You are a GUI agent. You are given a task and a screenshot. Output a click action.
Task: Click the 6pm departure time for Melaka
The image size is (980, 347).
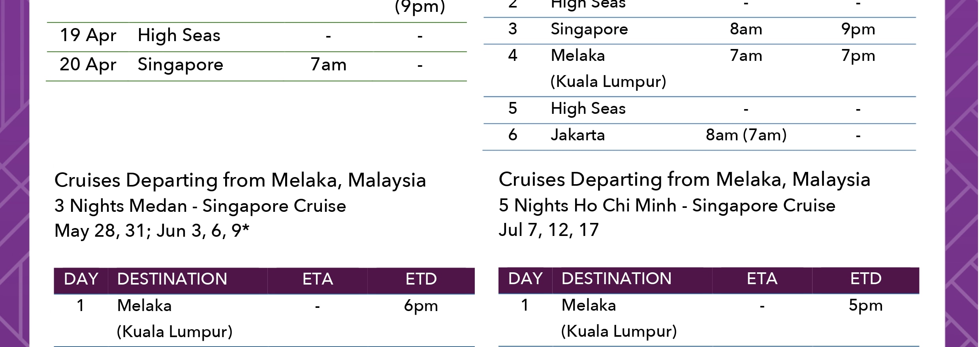tap(421, 306)
